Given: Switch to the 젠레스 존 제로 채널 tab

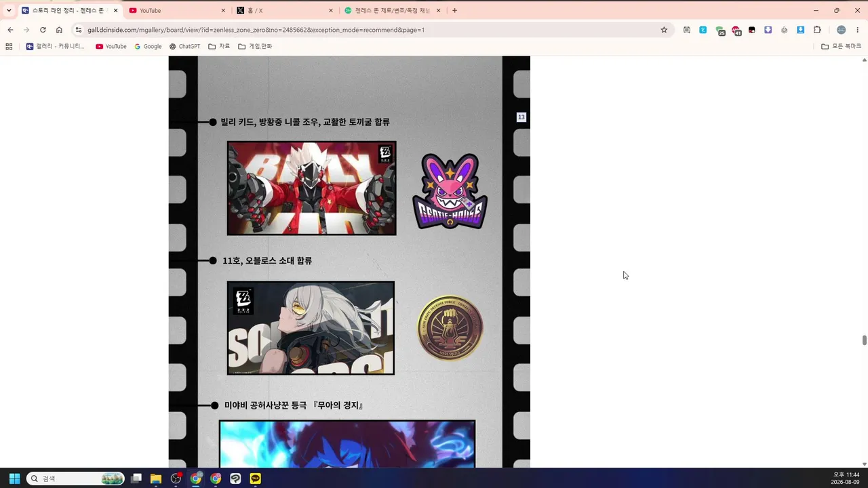Looking at the screenshot, I should coord(392,11).
